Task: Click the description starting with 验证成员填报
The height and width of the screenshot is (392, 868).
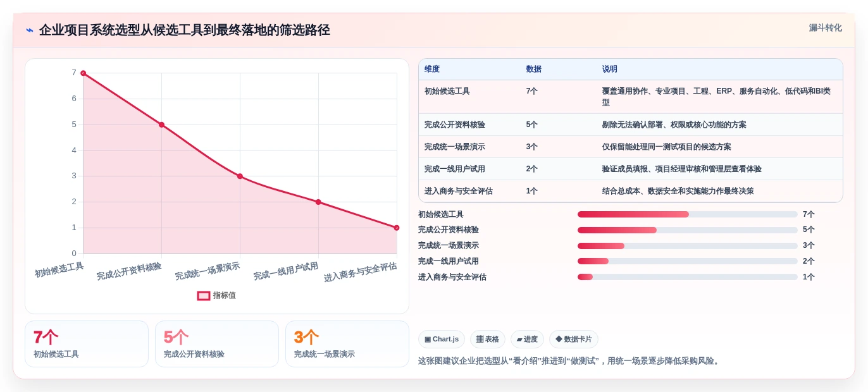Action: click(682, 169)
